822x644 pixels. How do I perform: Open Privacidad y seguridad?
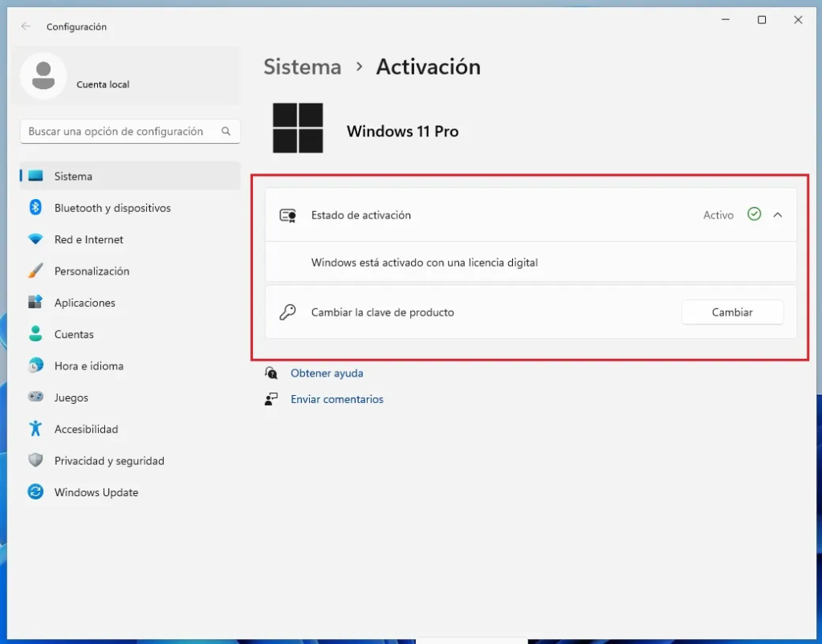coord(109,461)
